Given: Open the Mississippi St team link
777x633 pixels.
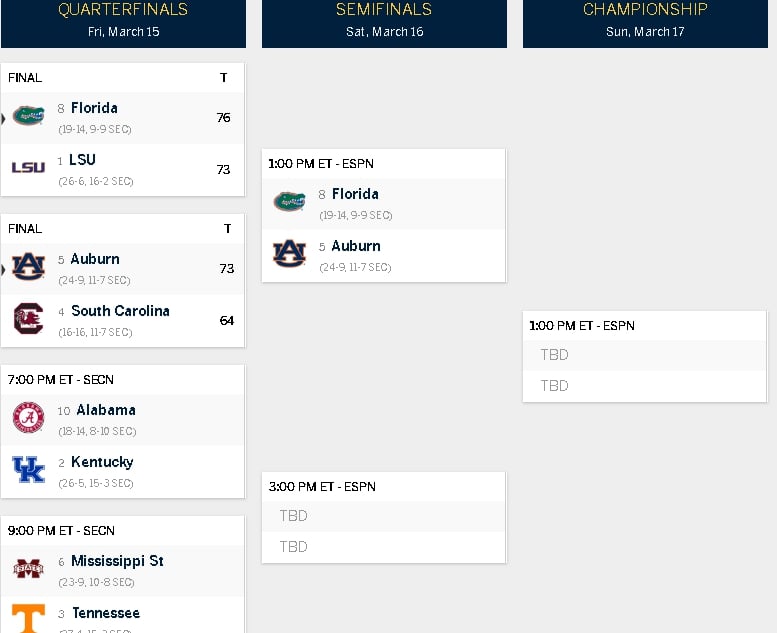Looking at the screenshot, I should coord(117,561).
